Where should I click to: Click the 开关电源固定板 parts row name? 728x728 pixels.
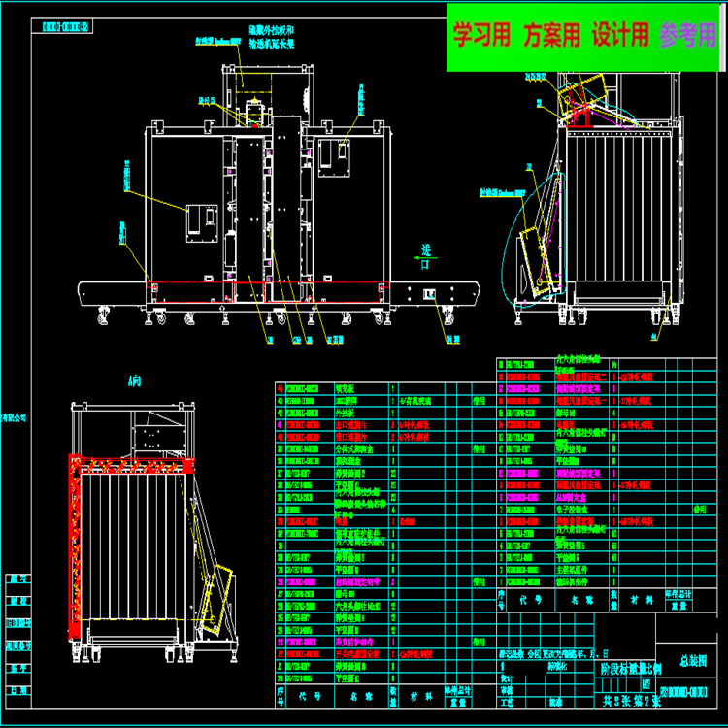pos(357,654)
